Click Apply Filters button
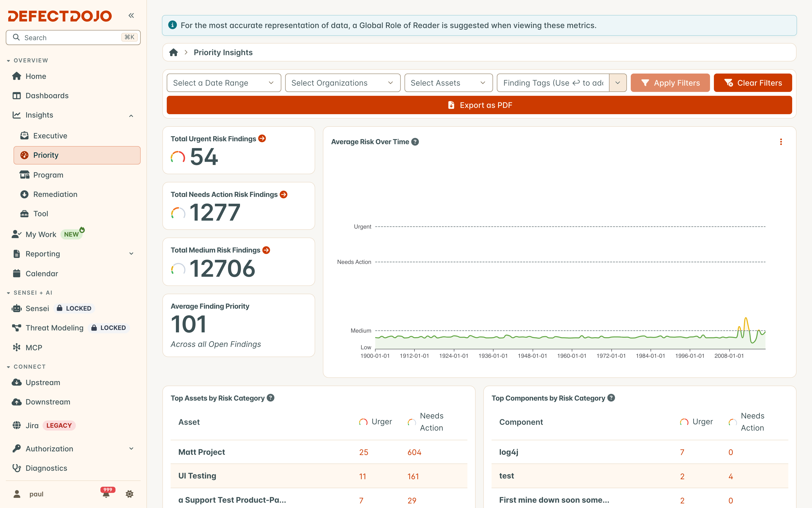This screenshot has height=508, width=812. tap(670, 83)
